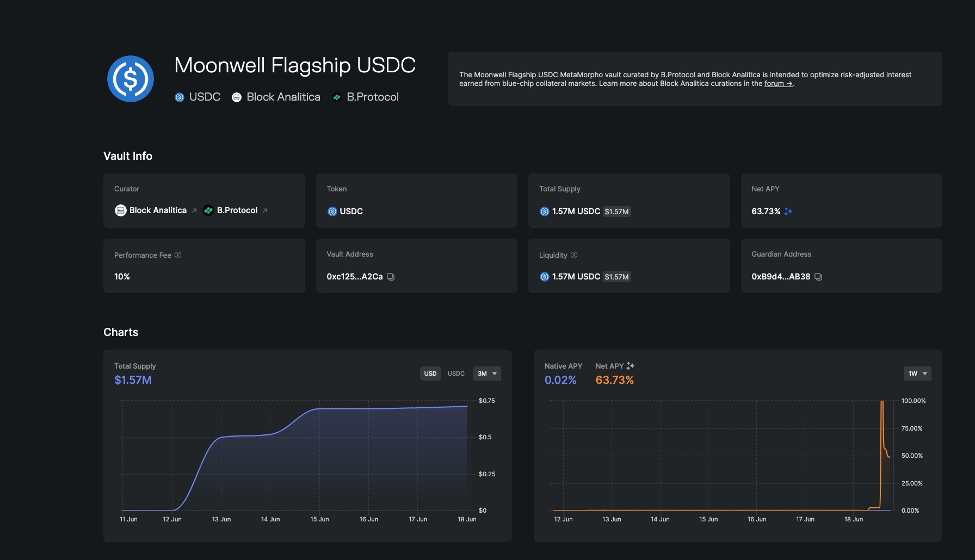Image resolution: width=975 pixels, height=560 pixels.
Task: Open the 1W time range dropdown
Action: [x=918, y=374]
